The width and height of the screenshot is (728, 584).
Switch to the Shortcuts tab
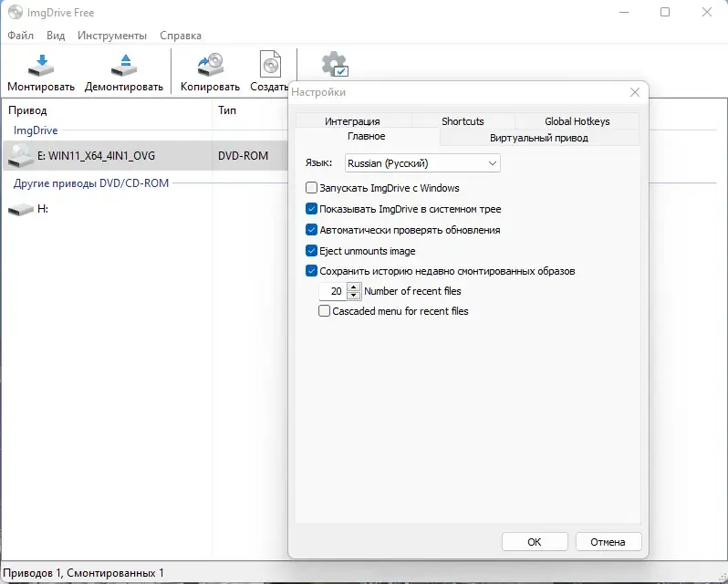[463, 121]
